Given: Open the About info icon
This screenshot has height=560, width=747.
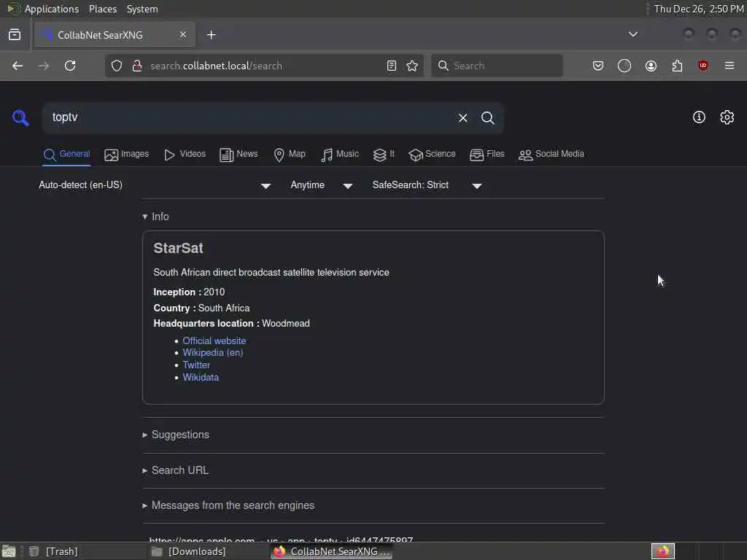Looking at the screenshot, I should (x=699, y=117).
